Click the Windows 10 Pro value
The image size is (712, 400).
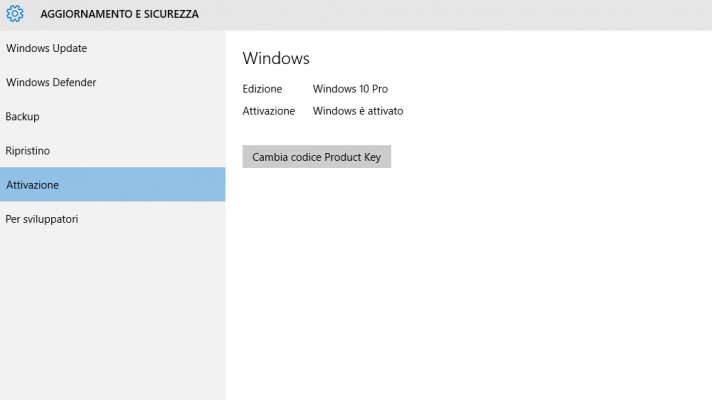[350, 89]
